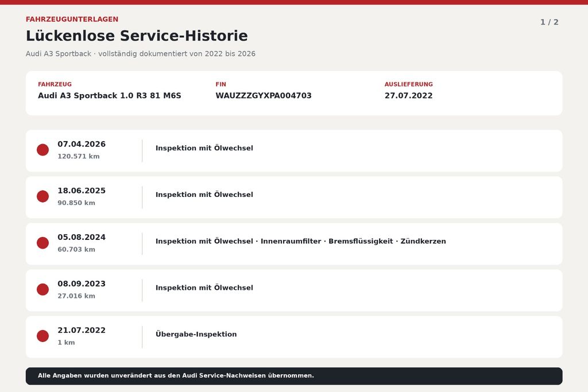588x392 pixels.
Task: Click the date 21.07.2022
Action: point(82,330)
